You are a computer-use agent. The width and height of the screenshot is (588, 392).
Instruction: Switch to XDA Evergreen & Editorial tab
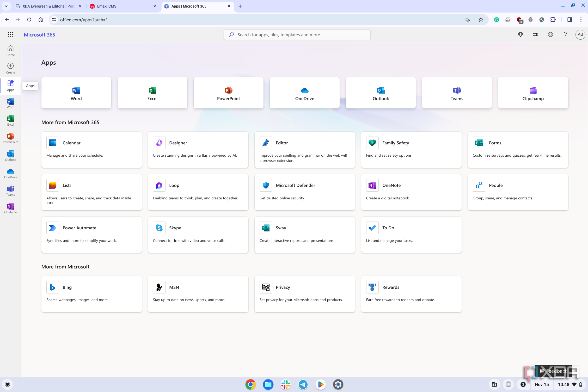point(48,6)
